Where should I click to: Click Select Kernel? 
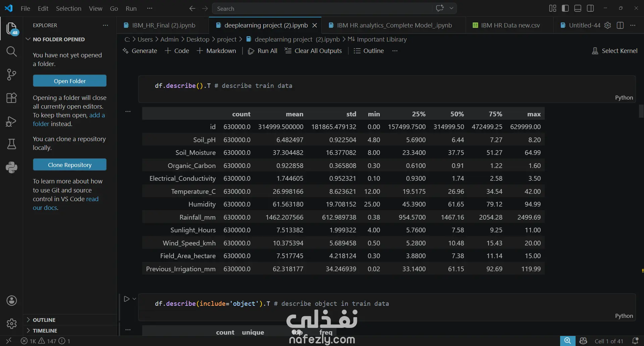[x=615, y=51]
